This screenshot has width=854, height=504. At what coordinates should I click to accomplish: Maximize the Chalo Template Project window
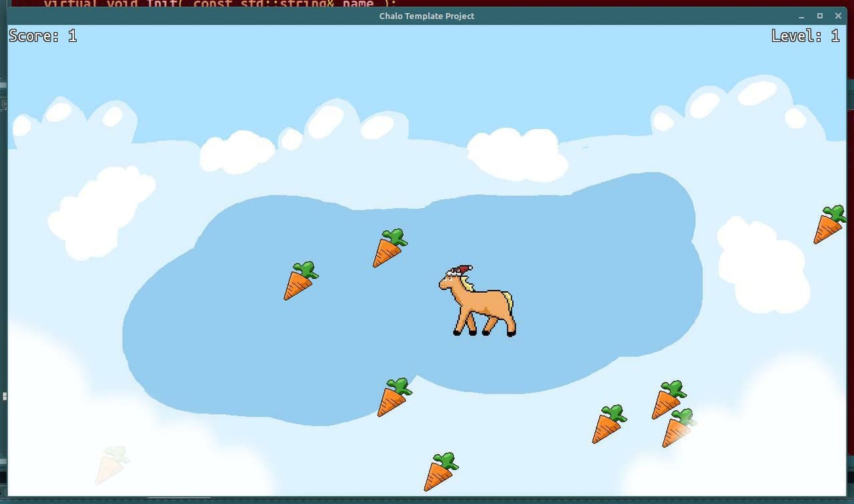click(820, 16)
